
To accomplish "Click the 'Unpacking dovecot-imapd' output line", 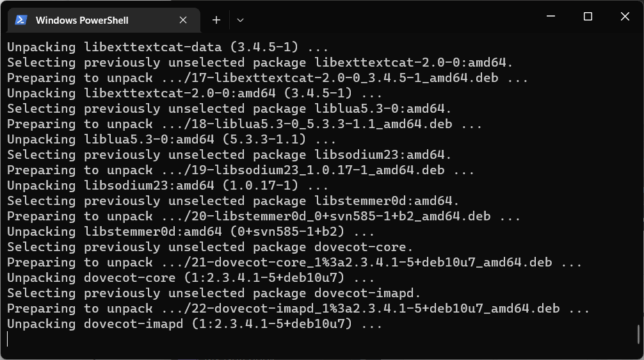I will tap(195, 324).
